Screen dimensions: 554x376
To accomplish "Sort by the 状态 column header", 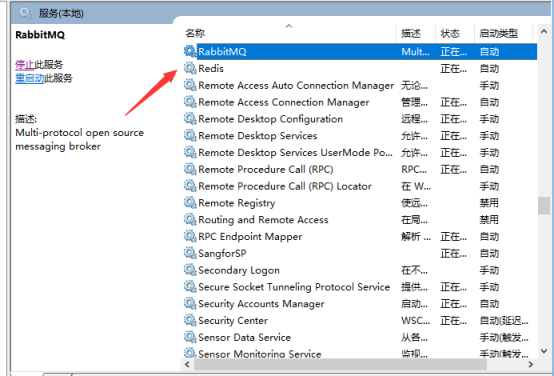I will pyautogui.click(x=450, y=34).
